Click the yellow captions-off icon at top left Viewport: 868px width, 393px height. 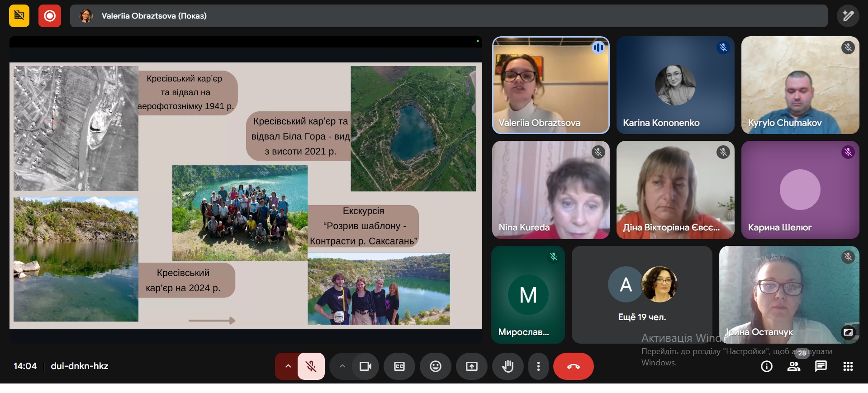19,16
